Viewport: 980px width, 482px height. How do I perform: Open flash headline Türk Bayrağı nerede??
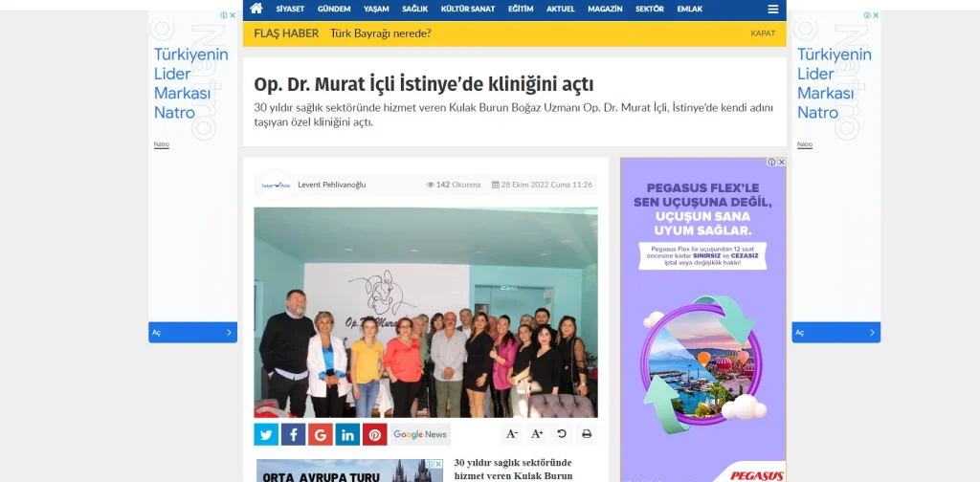click(380, 33)
